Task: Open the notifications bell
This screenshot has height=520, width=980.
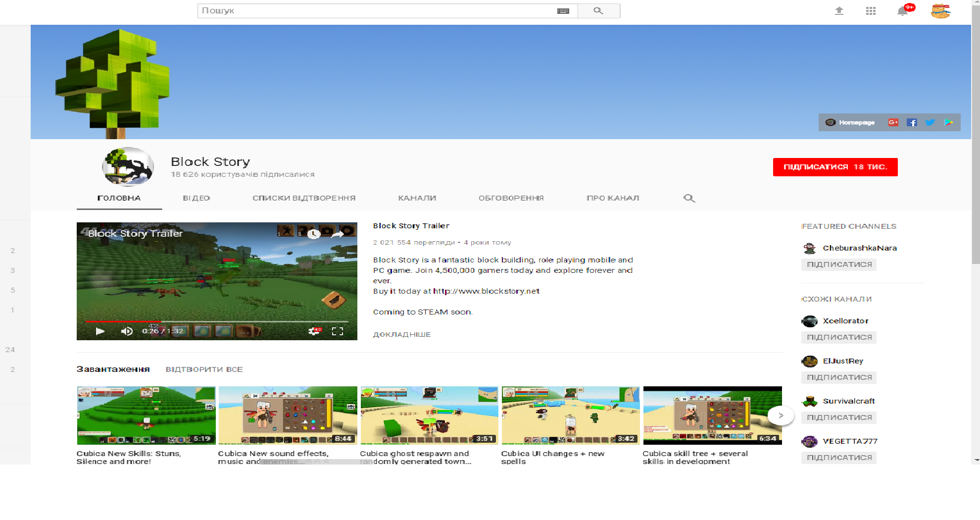Action: (x=903, y=11)
